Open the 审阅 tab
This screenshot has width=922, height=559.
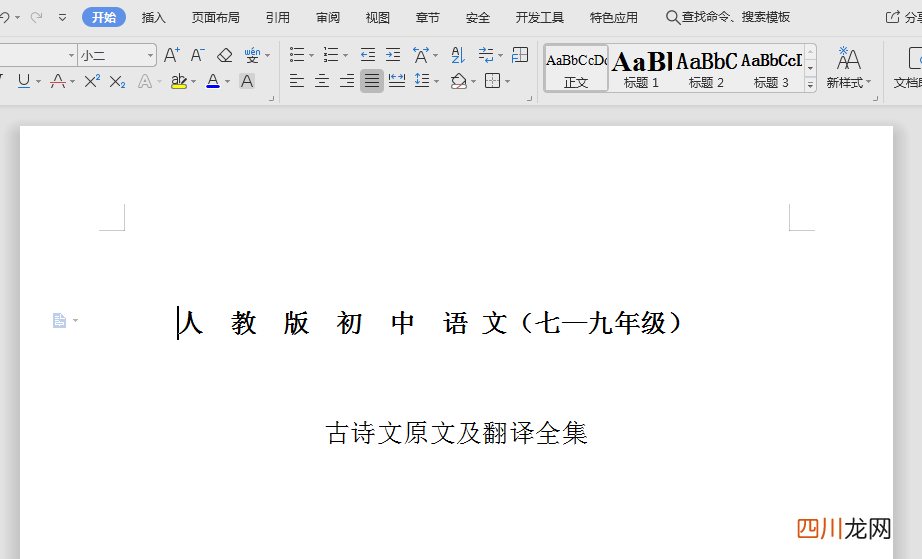[x=328, y=18]
